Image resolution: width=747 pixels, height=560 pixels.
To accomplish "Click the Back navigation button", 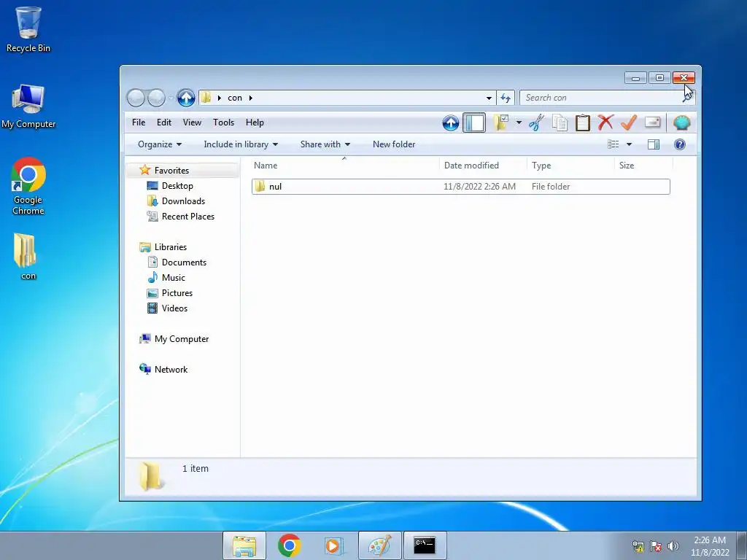I will (x=136, y=98).
